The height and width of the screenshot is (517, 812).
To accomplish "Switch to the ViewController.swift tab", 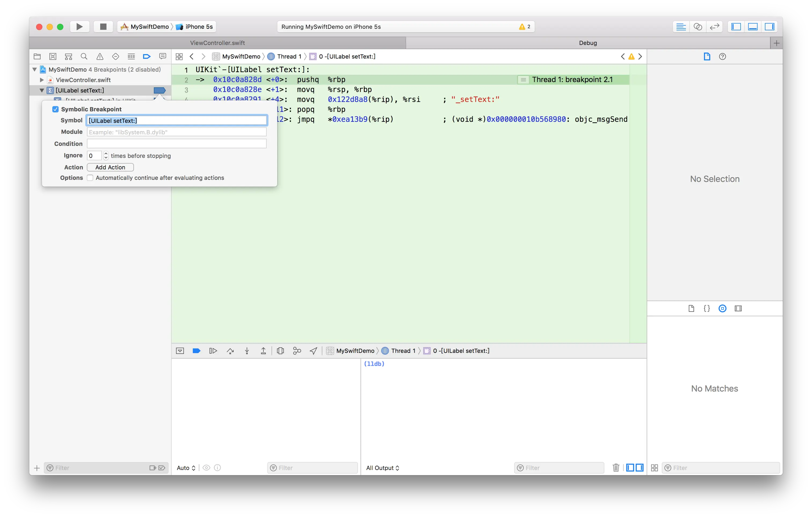I will [x=218, y=43].
